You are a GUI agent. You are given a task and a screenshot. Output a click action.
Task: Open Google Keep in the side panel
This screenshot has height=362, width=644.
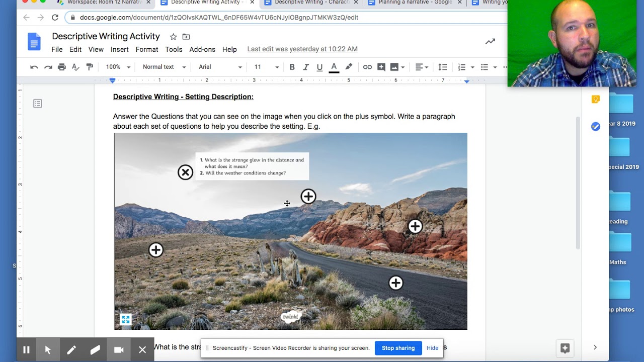click(596, 100)
